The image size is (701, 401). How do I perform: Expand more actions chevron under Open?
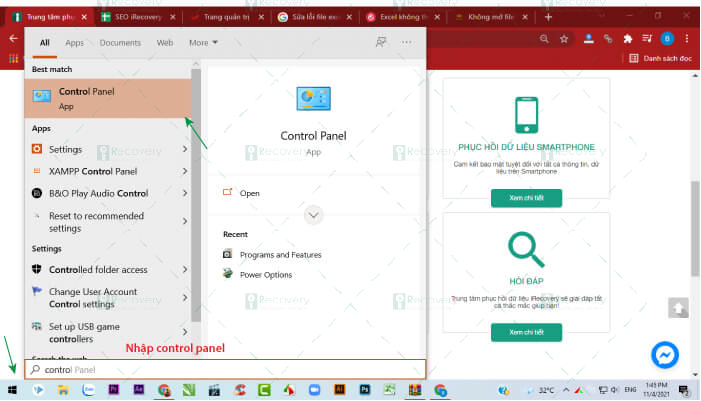click(313, 215)
